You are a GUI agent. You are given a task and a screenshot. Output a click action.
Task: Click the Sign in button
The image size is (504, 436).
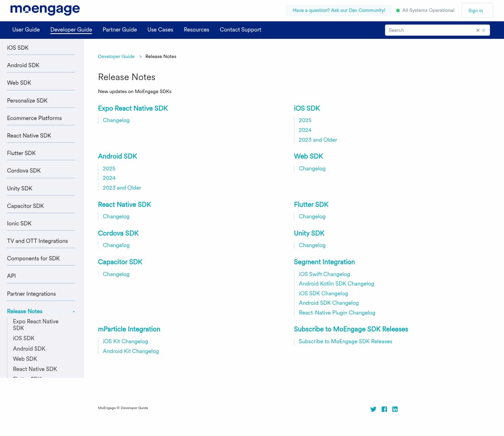[x=475, y=10]
